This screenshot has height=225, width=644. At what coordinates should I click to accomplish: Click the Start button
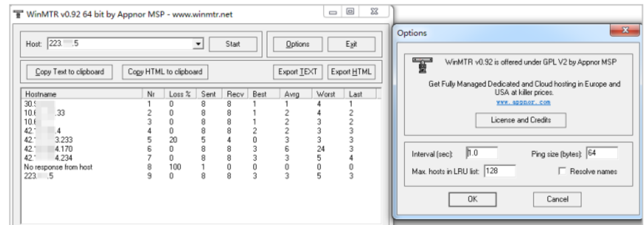233,44
